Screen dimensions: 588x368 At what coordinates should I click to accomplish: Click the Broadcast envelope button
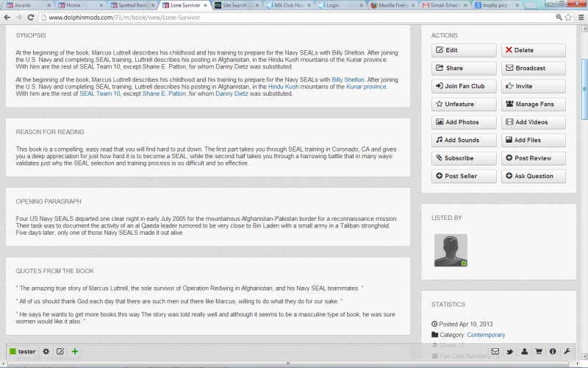coord(534,68)
